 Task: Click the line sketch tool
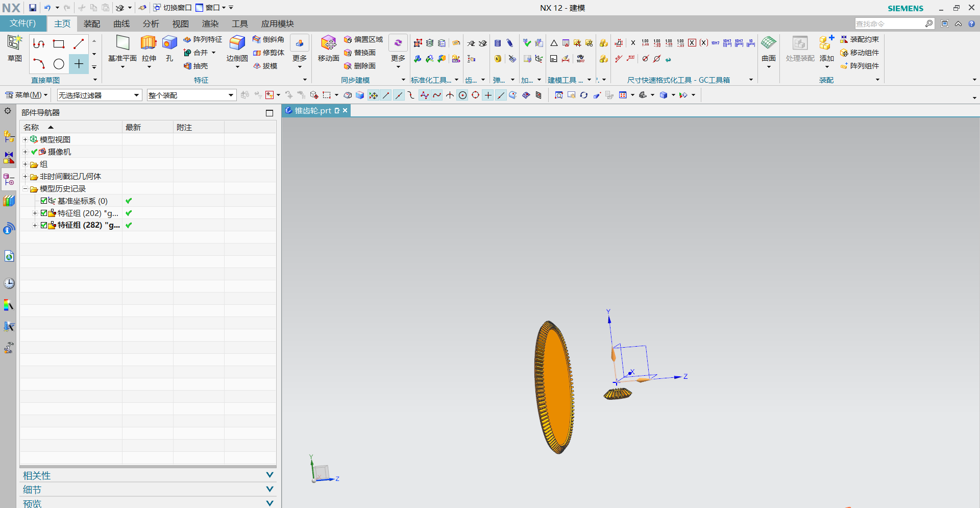coord(79,44)
